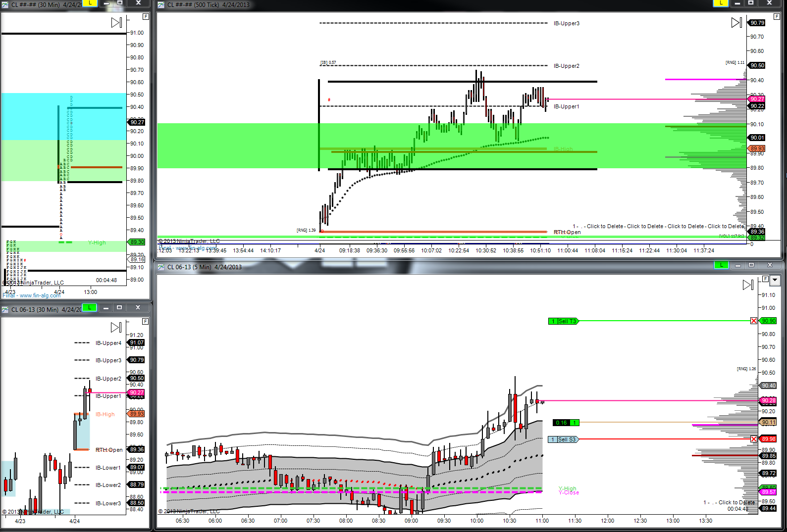This screenshot has width=787, height=532.
Task: Click the 11:00 time label in 5 Min chart
Action: [x=542, y=521]
